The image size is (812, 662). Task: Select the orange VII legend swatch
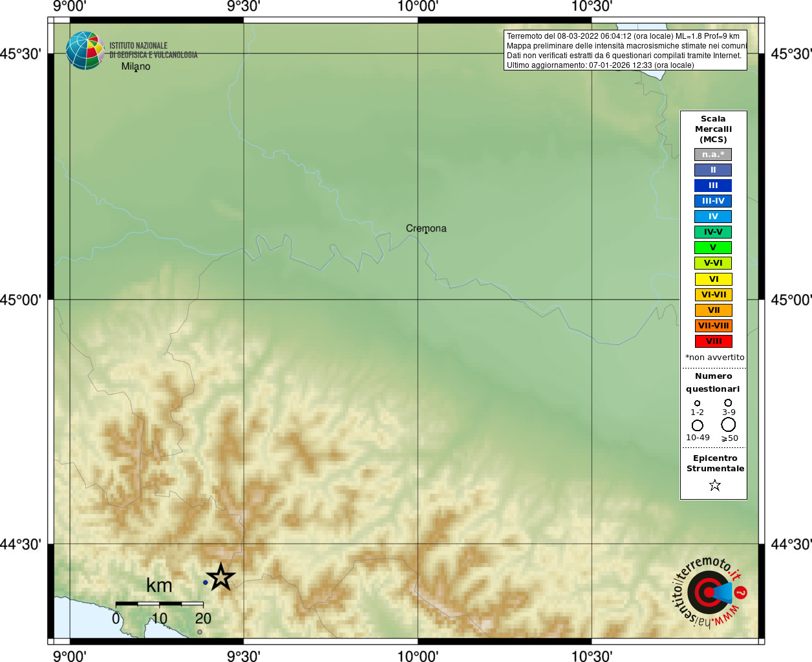714,310
